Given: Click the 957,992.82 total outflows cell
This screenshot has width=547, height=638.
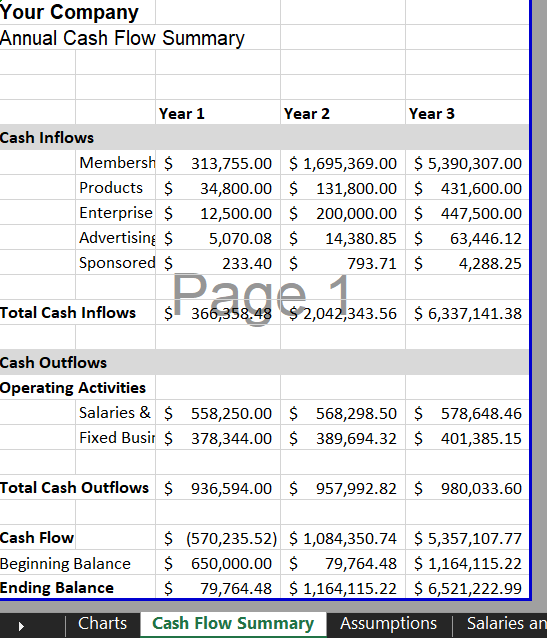Looking at the screenshot, I should tap(343, 488).
